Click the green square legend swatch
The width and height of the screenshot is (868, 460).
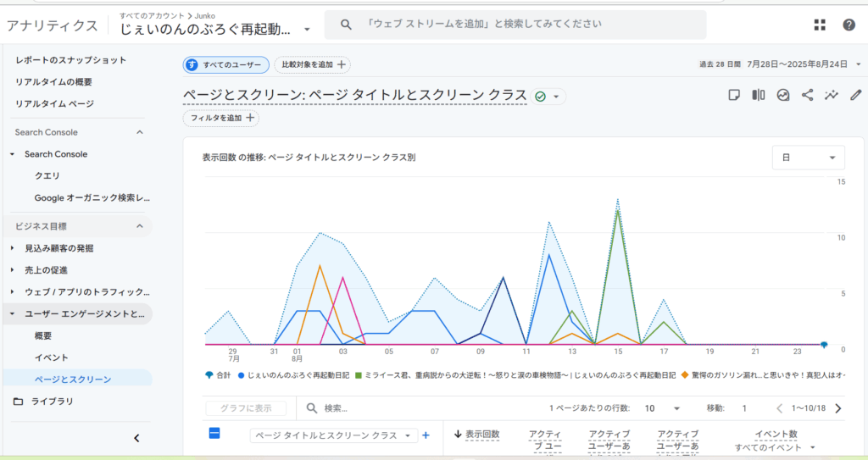click(x=359, y=374)
